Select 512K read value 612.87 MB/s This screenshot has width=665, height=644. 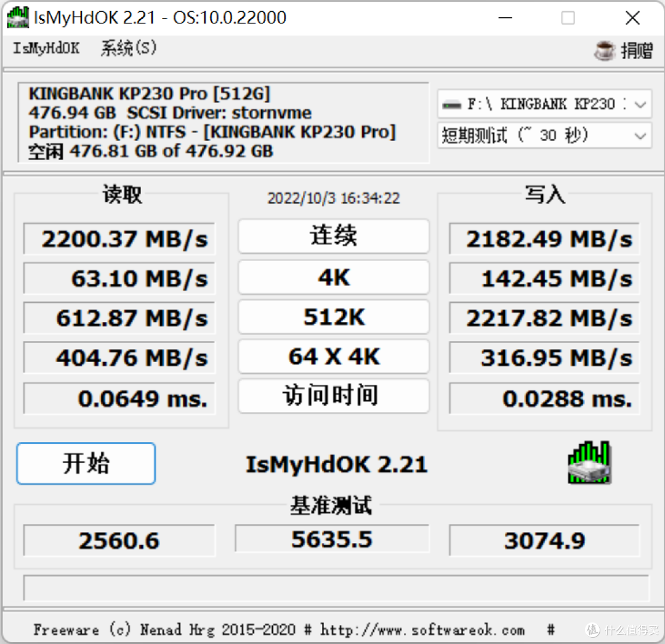(119, 318)
